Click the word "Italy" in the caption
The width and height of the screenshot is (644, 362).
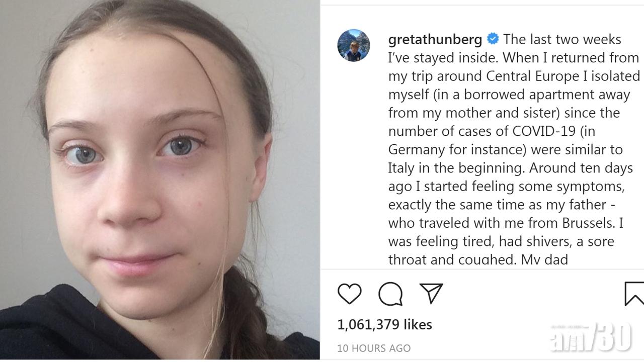[x=401, y=168]
